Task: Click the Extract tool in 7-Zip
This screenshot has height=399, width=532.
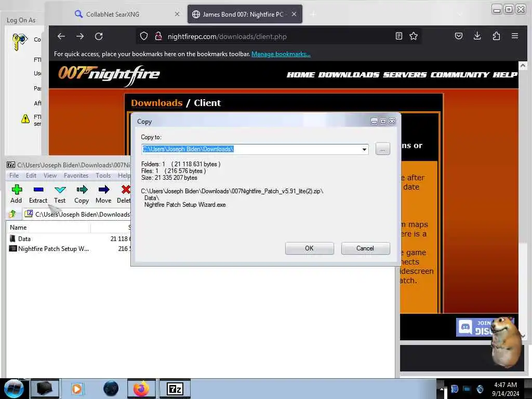Action: (38, 194)
